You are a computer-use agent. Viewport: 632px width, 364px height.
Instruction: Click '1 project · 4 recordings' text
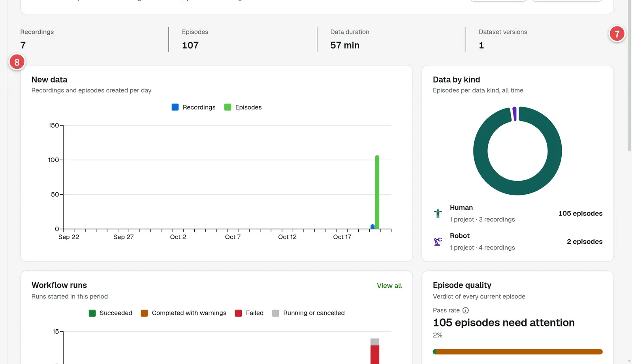pyautogui.click(x=482, y=248)
